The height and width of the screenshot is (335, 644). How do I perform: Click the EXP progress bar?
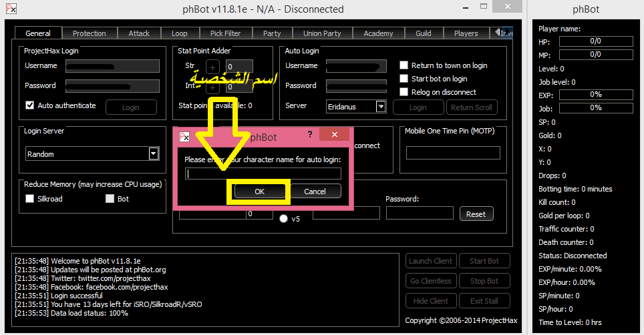point(596,95)
